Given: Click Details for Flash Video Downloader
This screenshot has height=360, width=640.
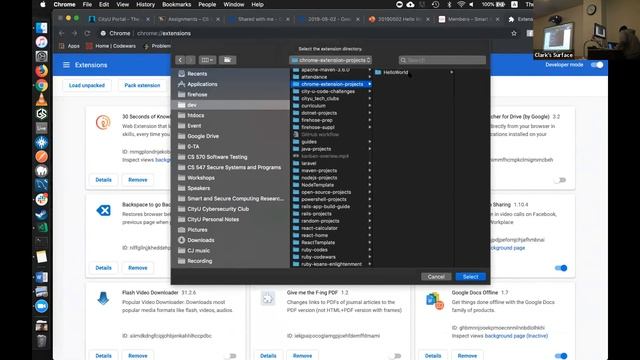Looking at the screenshot, I should pos(103,356).
